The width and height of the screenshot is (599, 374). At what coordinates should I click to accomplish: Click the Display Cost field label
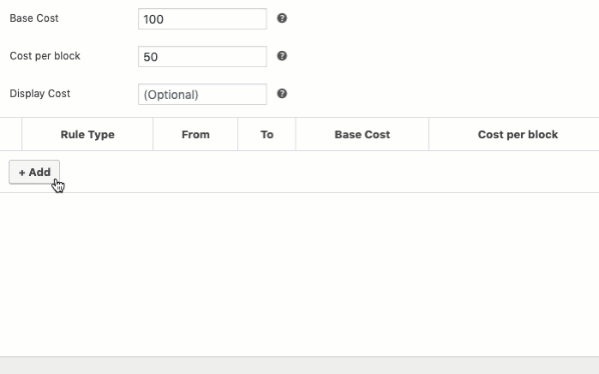[40, 94]
